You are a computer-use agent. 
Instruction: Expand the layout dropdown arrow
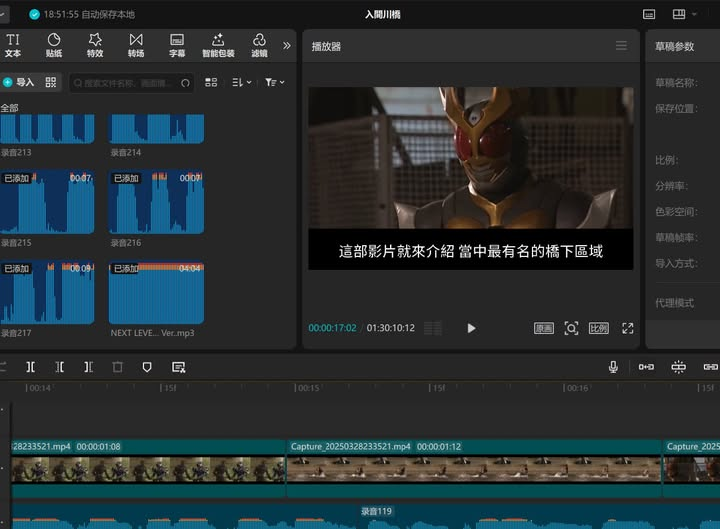[694, 14]
